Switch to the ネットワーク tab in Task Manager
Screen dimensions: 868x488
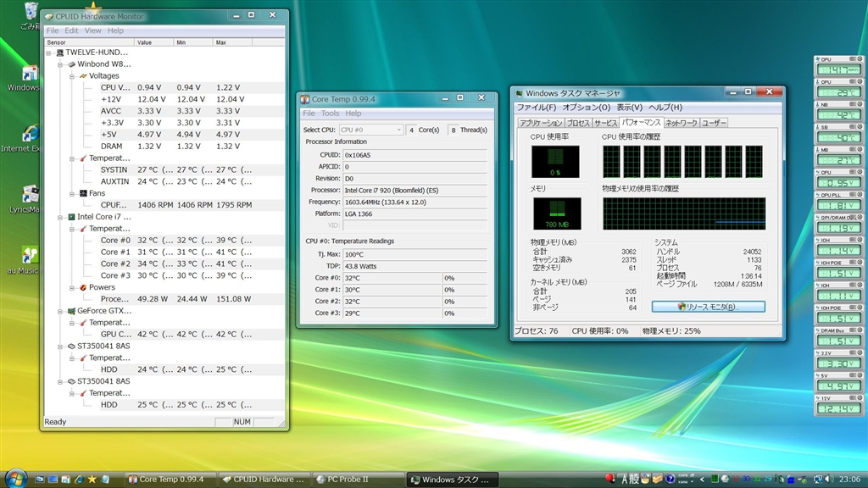[681, 123]
